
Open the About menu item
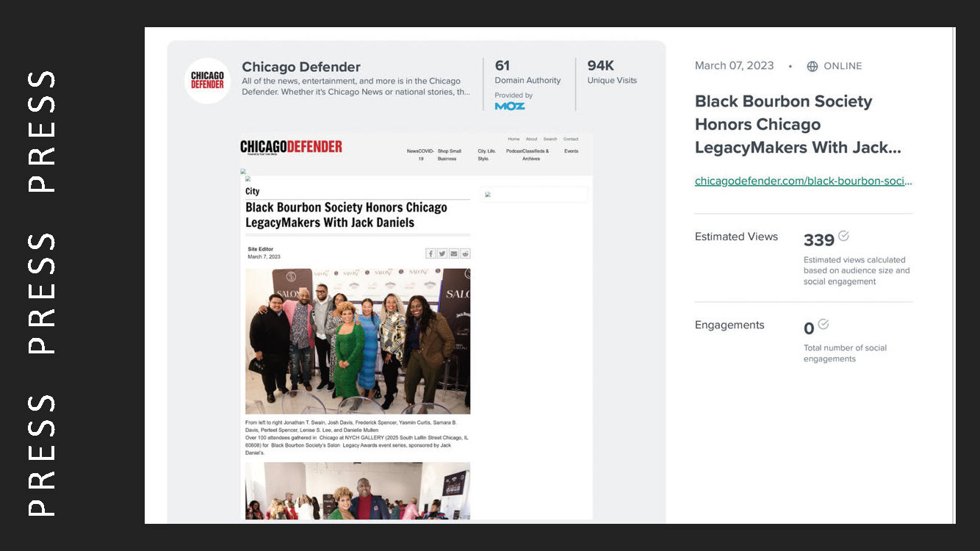pyautogui.click(x=531, y=139)
